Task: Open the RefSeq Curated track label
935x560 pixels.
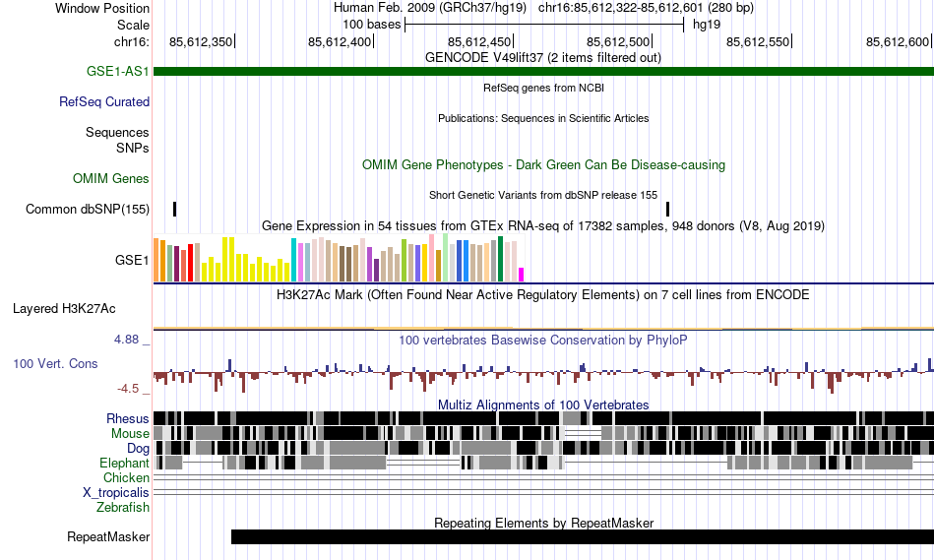Action: pos(104,102)
